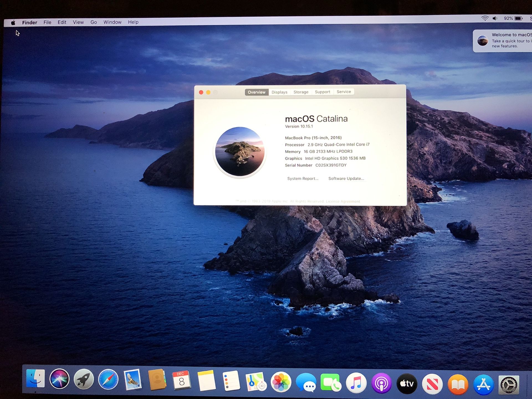Viewport: 532px width, 399px height.
Task: Open the Apple menu logo
Action: [x=13, y=23]
